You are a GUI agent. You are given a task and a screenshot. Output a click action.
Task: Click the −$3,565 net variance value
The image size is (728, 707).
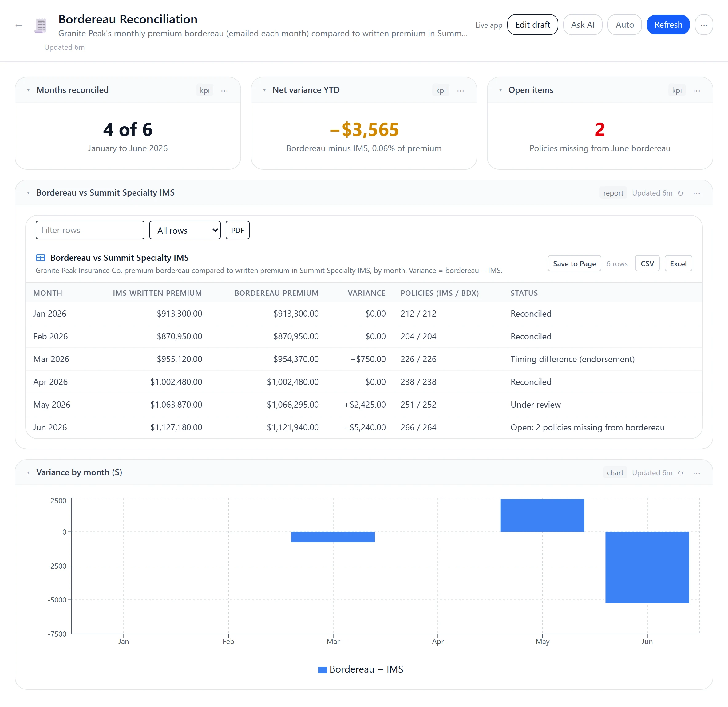click(x=364, y=130)
